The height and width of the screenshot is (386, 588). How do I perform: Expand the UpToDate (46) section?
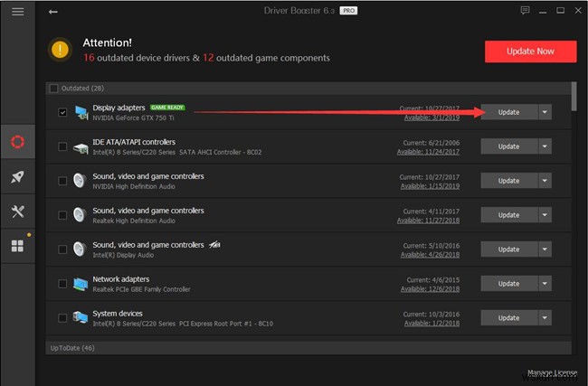72,347
